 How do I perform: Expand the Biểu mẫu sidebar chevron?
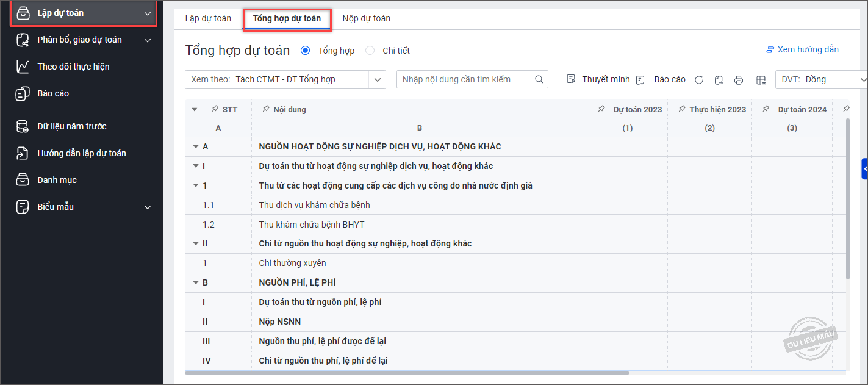[x=147, y=207]
